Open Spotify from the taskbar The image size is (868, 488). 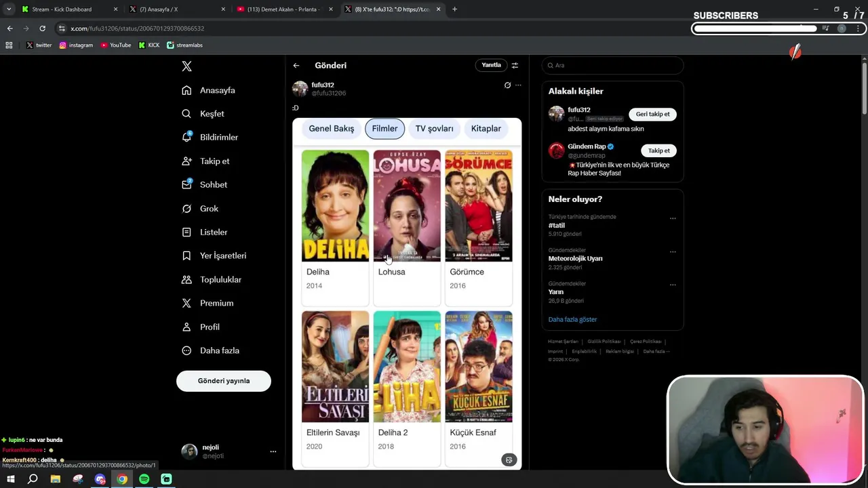point(144,479)
